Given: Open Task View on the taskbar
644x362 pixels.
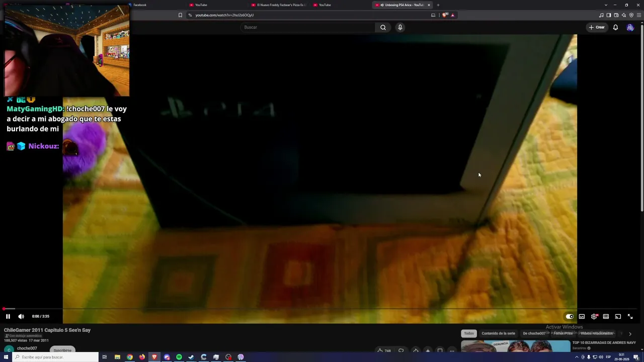Looking at the screenshot, I should coord(105,357).
